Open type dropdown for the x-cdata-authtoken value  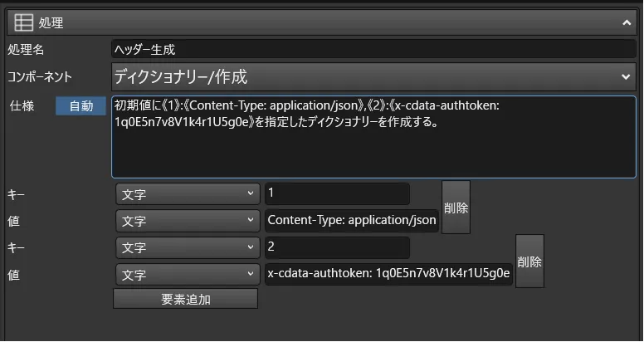188,274
